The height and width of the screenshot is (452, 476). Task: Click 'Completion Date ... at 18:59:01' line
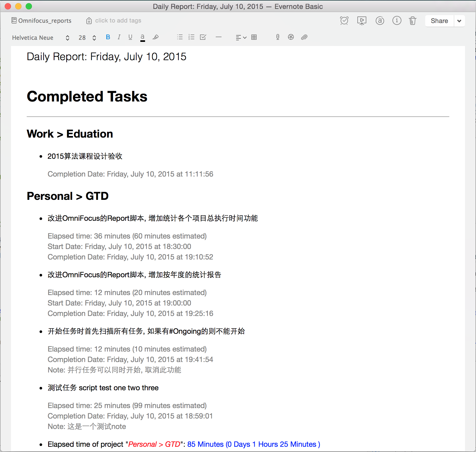coord(130,416)
